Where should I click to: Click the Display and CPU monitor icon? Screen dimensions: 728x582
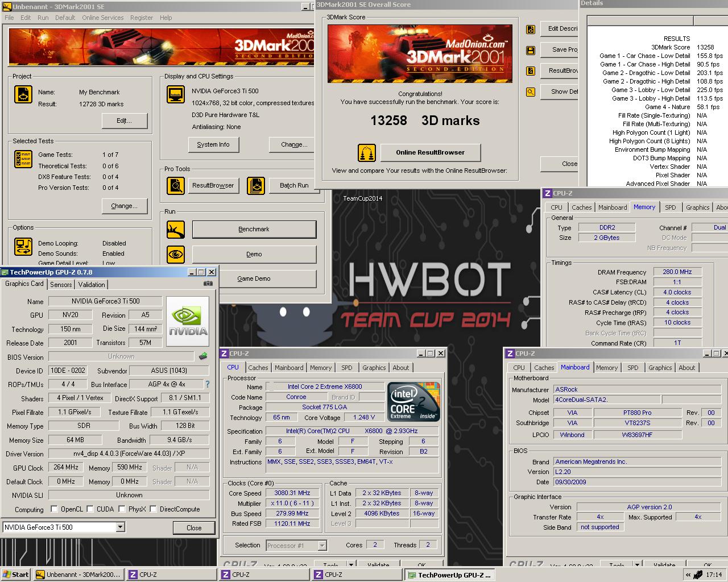(x=176, y=94)
